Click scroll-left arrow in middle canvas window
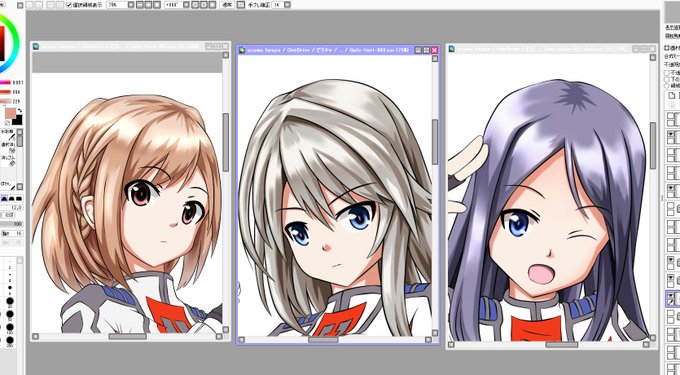This screenshot has width=680, height=375. 242,340
